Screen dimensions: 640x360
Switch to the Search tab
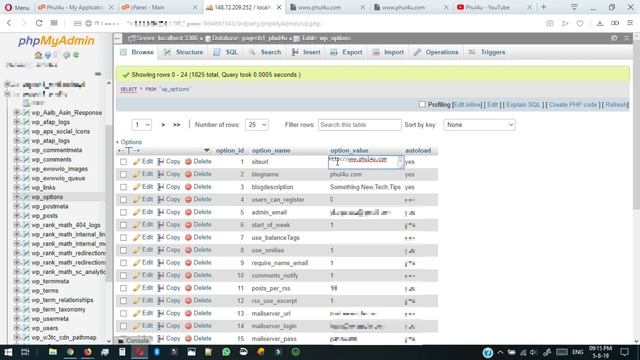[x=265, y=52]
